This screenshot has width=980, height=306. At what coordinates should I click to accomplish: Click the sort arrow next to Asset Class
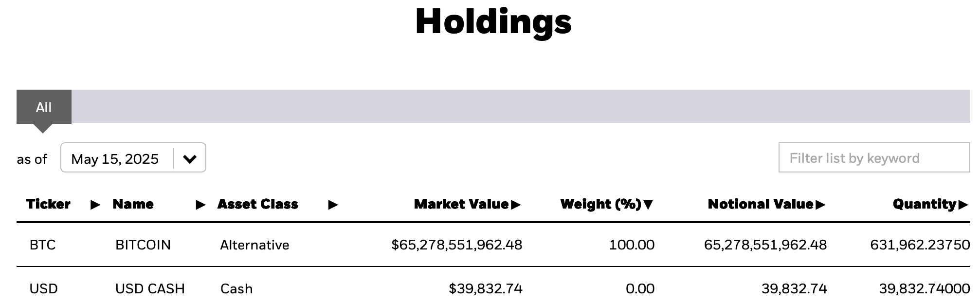tap(333, 205)
